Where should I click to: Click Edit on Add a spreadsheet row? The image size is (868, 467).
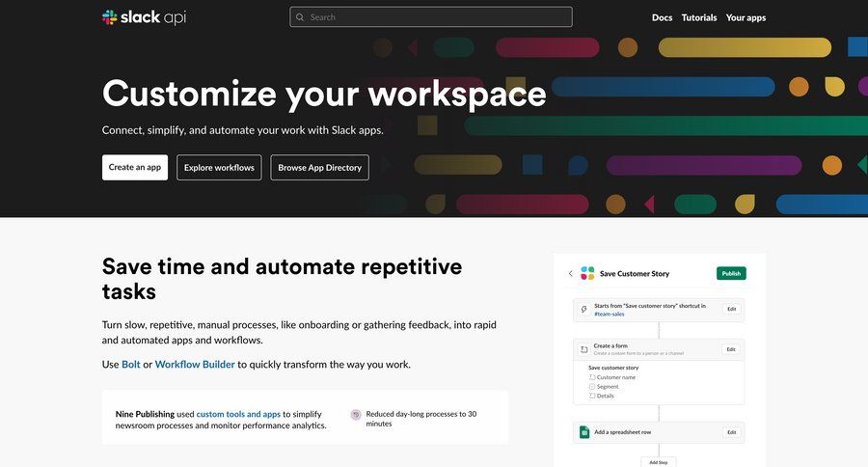(x=731, y=432)
